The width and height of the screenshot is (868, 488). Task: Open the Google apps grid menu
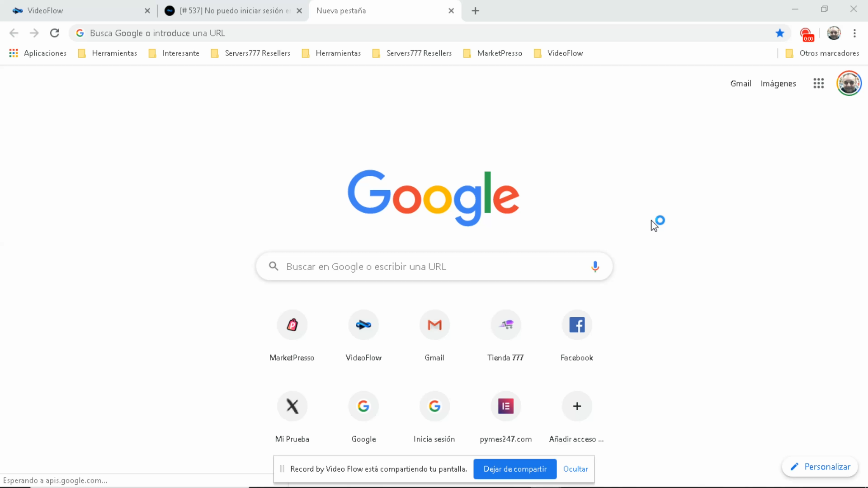[x=819, y=83]
